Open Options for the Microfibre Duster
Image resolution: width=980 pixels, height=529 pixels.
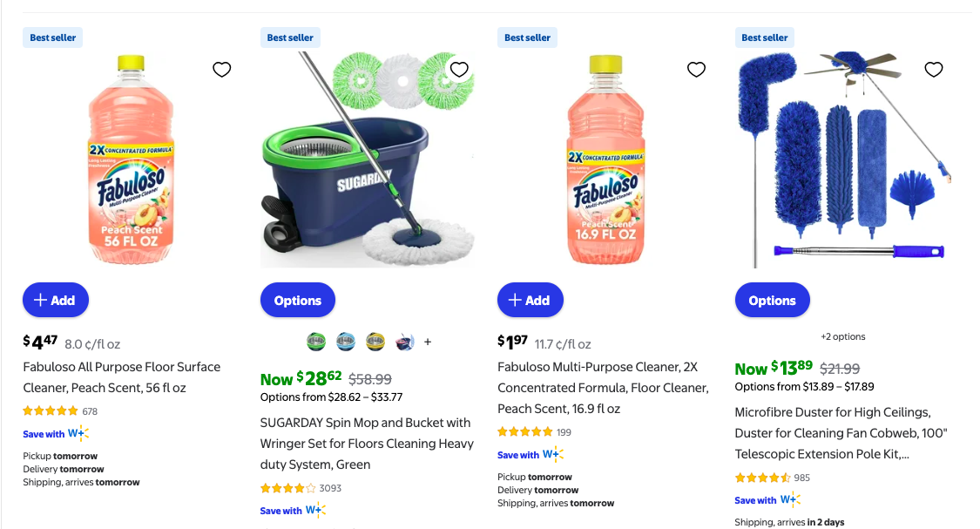(x=772, y=301)
